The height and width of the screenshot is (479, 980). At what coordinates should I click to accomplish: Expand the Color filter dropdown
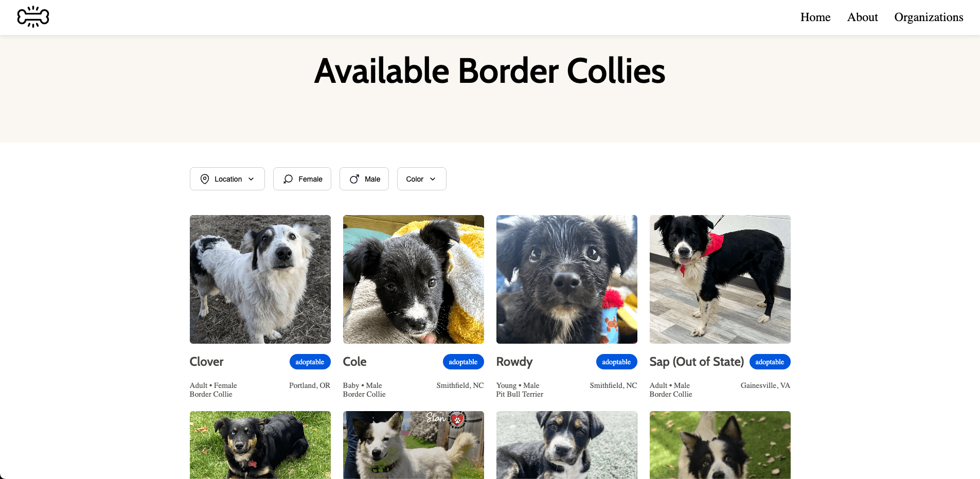[422, 179]
